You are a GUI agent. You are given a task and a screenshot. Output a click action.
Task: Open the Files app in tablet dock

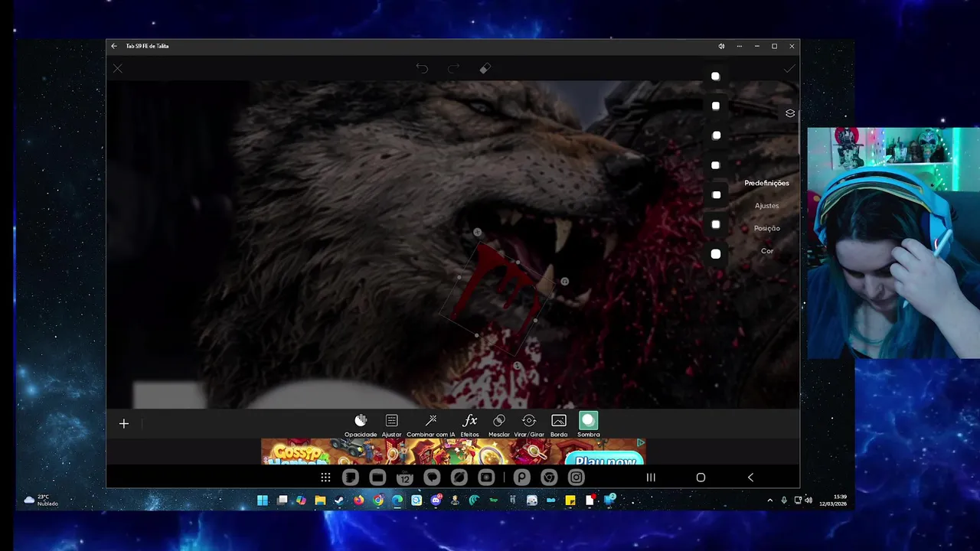[377, 478]
